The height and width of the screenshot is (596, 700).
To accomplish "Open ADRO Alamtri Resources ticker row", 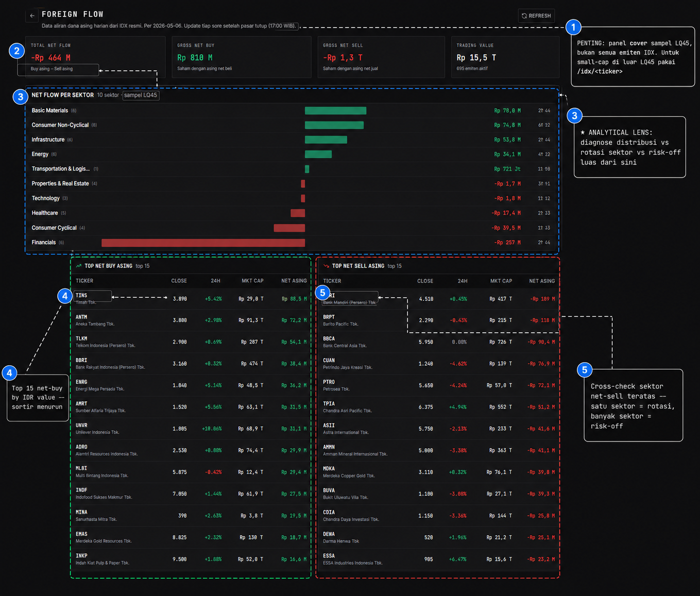I will click(191, 450).
